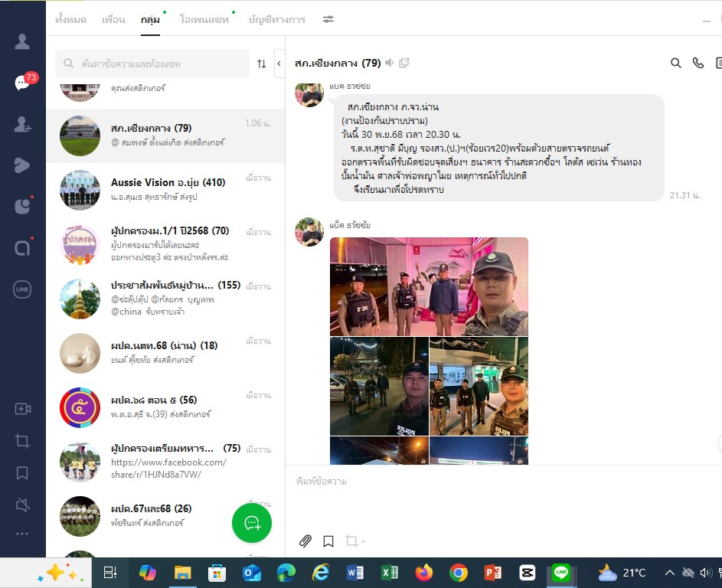
Task: Click the ค้นหาข้อความและห้องแชท search field
Action: [153, 64]
